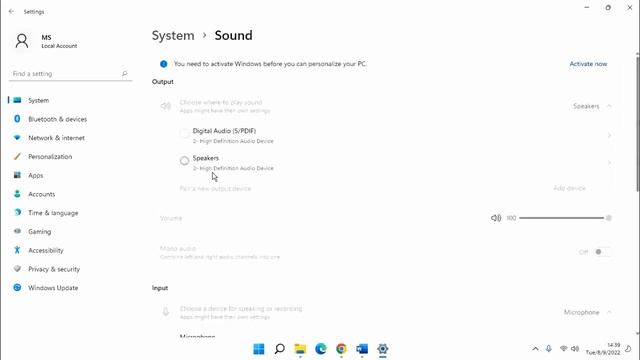Open the notification center icon

(628, 349)
